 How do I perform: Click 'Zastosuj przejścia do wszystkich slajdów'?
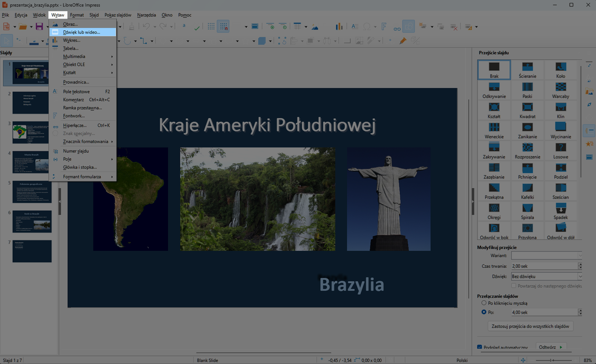530,326
